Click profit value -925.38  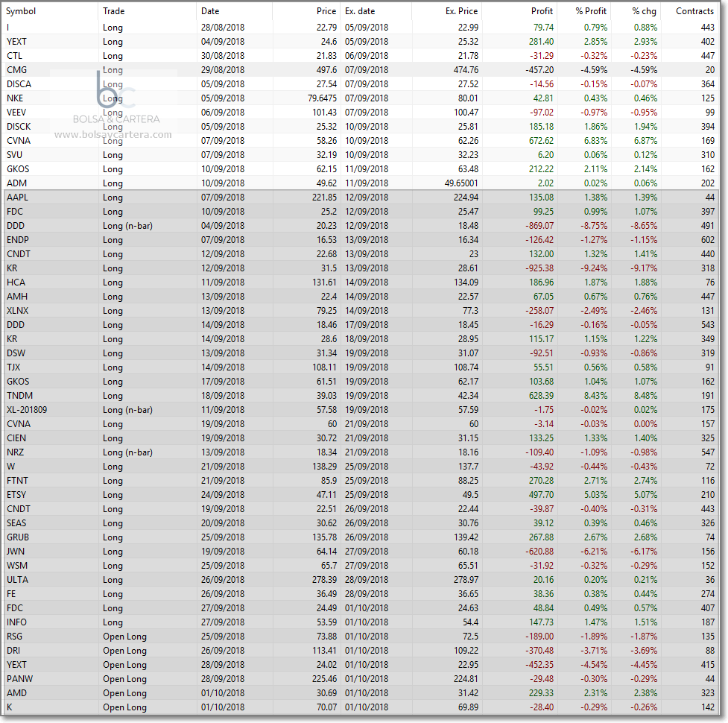click(x=539, y=268)
